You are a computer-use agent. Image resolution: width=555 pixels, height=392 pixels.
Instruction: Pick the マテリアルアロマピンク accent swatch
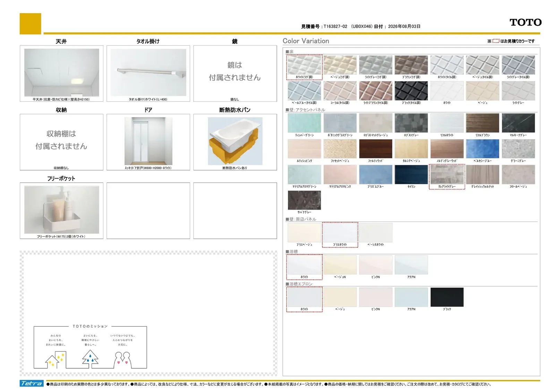pyautogui.click(x=340, y=174)
